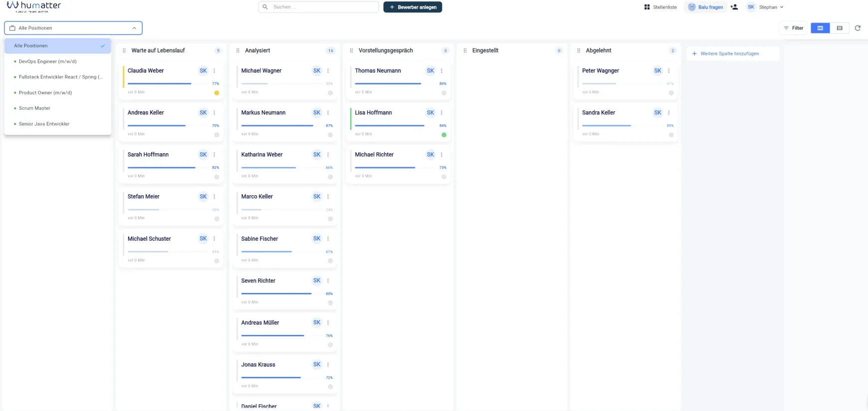
Task: Click SK avatar on Andreas Keller card
Action: pos(203,113)
